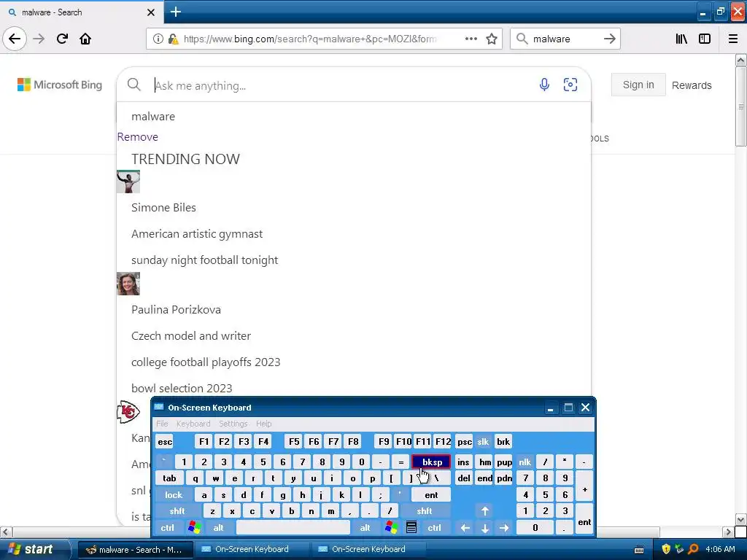Open the Help menu in On-Screen Keyboard
This screenshot has width=747, height=560.
point(263,424)
